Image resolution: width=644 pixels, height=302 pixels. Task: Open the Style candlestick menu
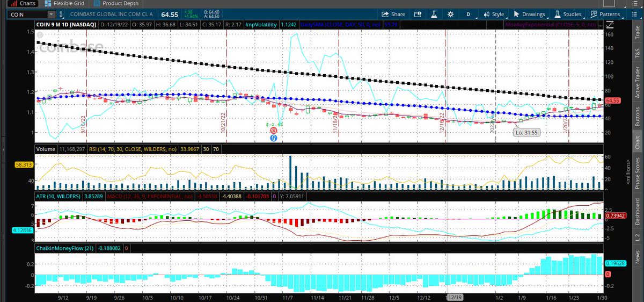point(494,14)
